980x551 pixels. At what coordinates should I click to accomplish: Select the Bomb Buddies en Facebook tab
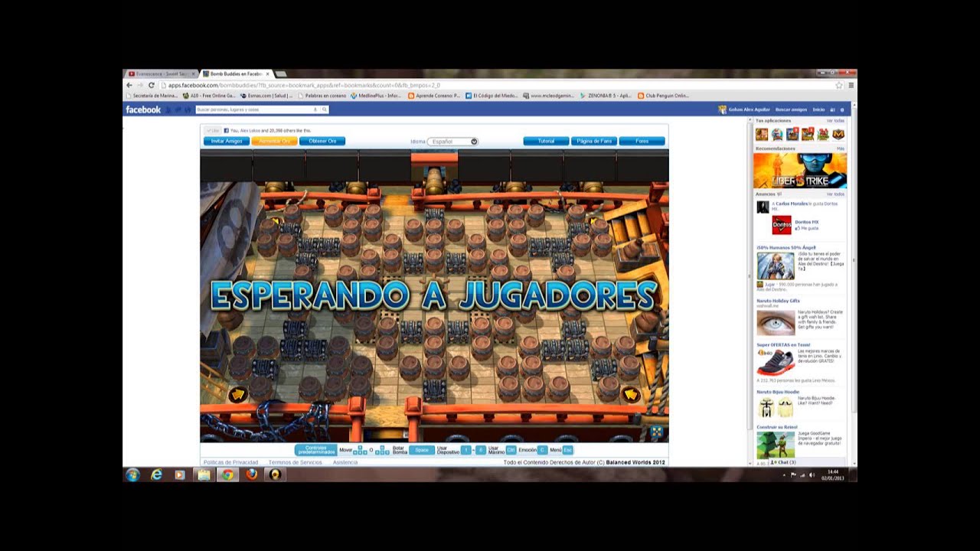[x=236, y=73]
